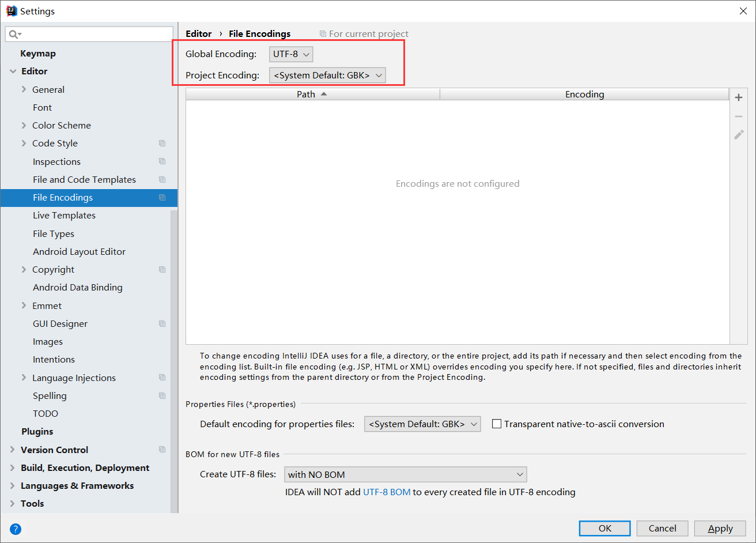The height and width of the screenshot is (543, 756).
Task: Expand the Emmet node arrow
Action: 24,306
